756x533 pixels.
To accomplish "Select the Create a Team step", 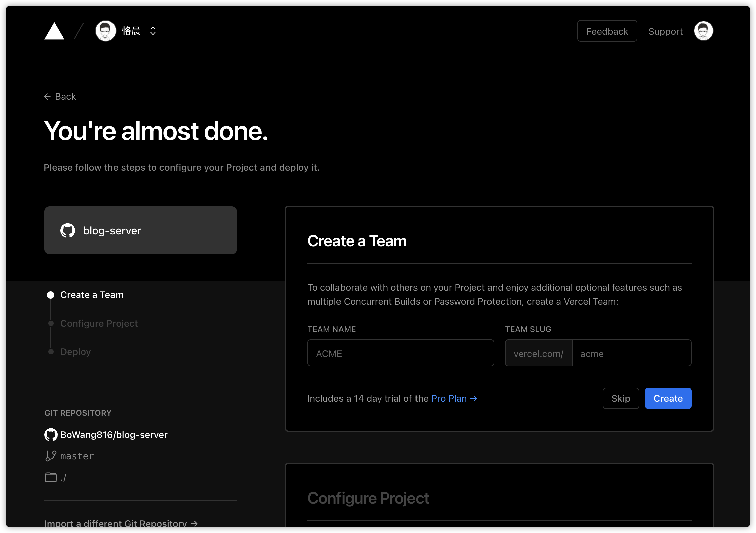I will (92, 295).
